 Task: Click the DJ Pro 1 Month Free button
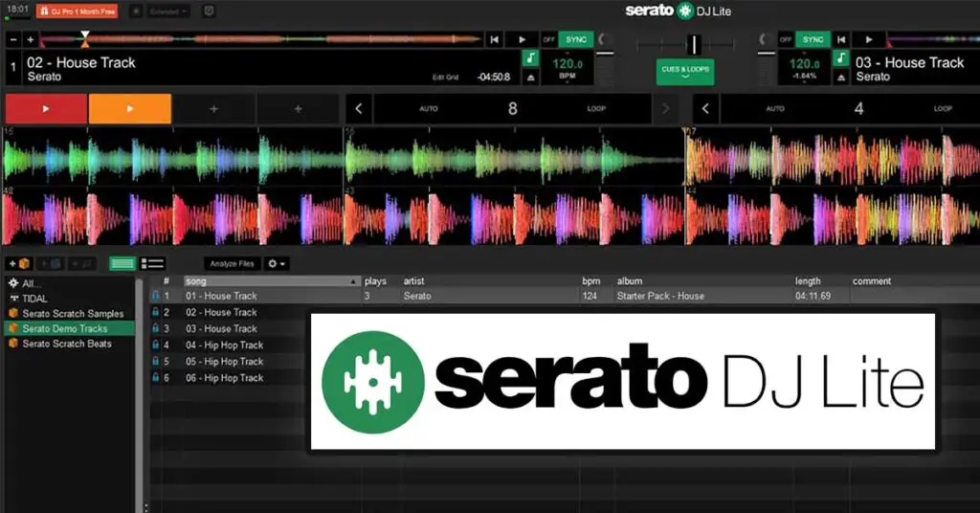pyautogui.click(x=77, y=11)
